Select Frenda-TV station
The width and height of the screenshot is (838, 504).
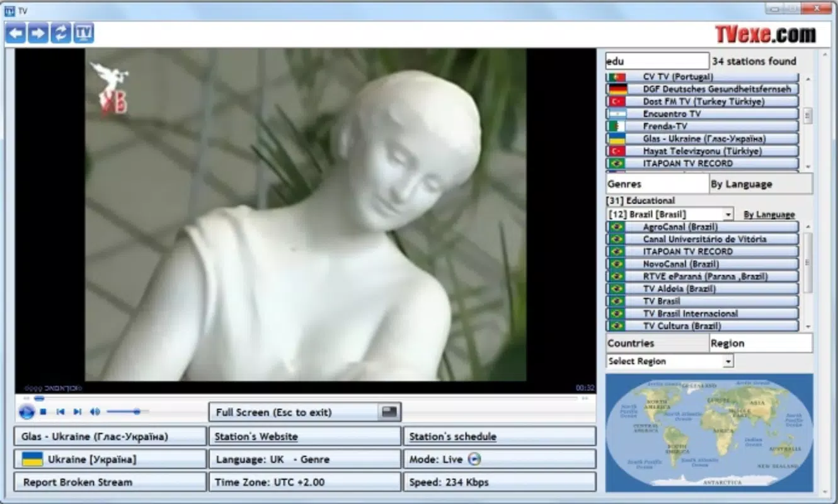703,126
